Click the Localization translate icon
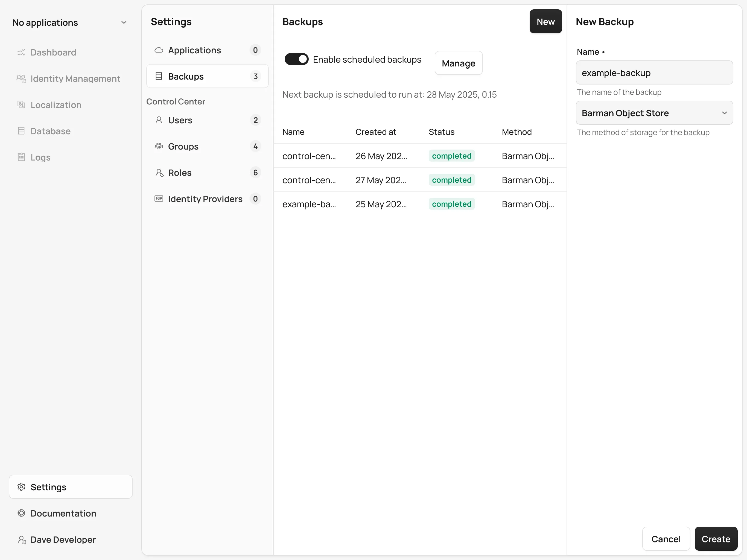Viewport: 747px width, 560px height. pyautogui.click(x=21, y=105)
